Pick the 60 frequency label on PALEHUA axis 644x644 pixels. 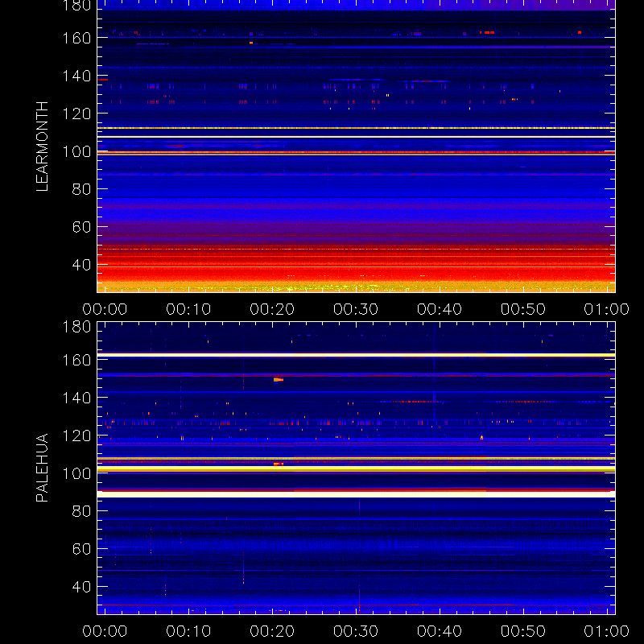coord(81,549)
